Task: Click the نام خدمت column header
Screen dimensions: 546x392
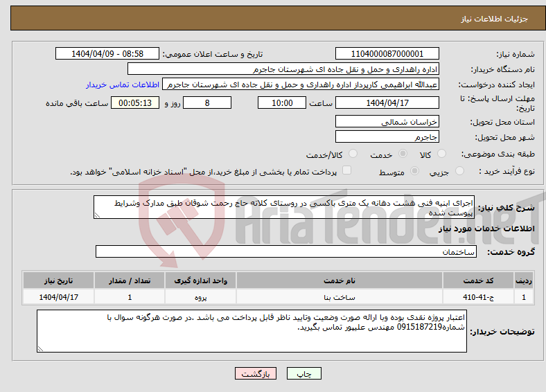Action: pos(339,280)
